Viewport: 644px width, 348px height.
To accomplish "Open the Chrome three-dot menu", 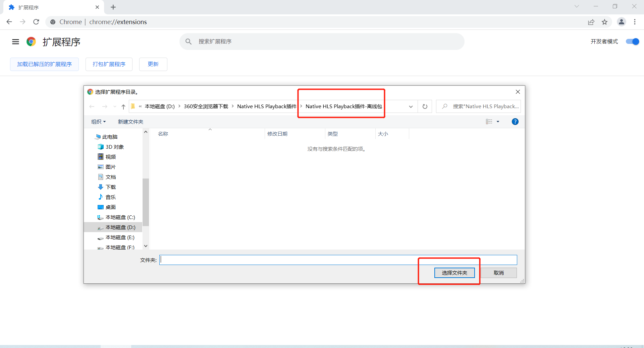I will [x=635, y=22].
